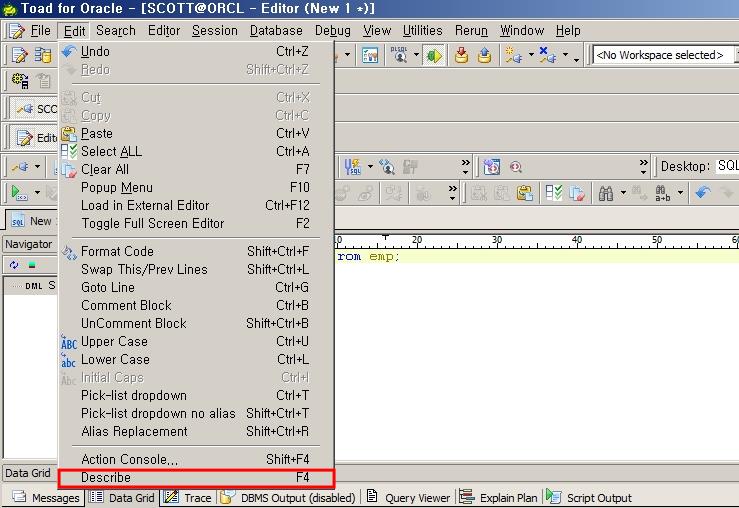Image resolution: width=739 pixels, height=508 pixels.
Task: Click the Paste clipboard toolbar icon
Action: tap(524, 193)
